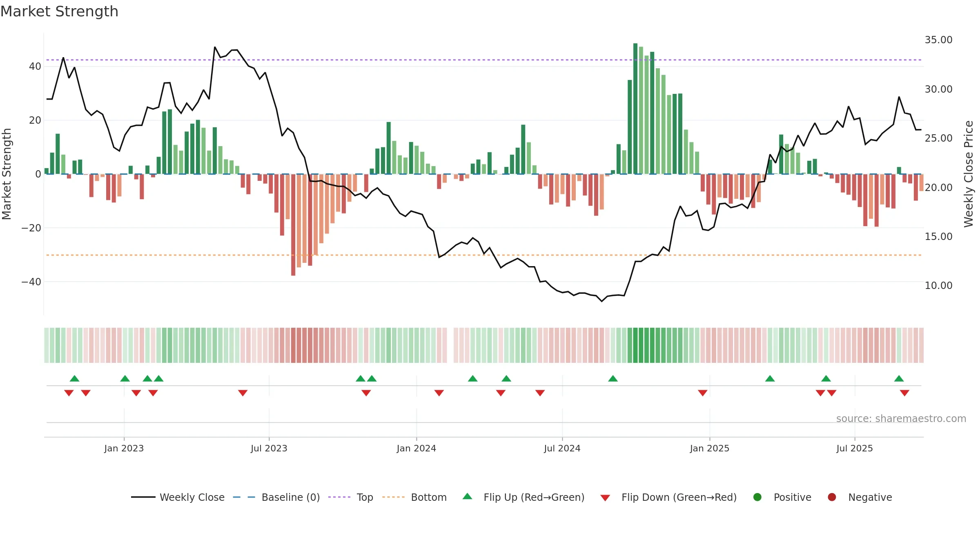Image resolution: width=980 pixels, height=551 pixels.
Task: Click the 'source: sharemaestro.com' text
Action: (x=901, y=419)
